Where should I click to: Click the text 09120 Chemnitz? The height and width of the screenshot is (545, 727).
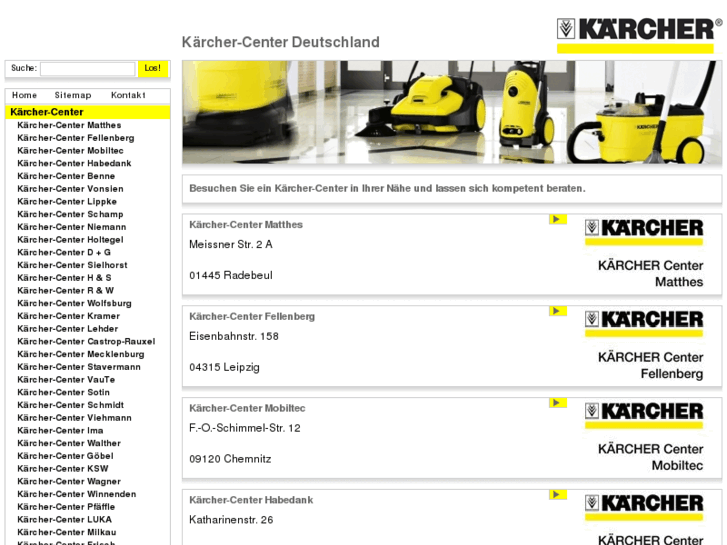230,459
